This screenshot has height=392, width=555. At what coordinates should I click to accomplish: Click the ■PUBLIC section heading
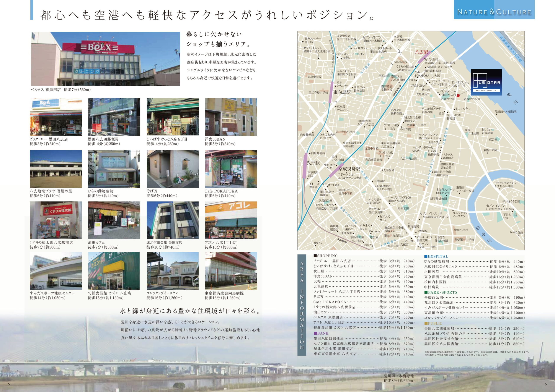click(x=433, y=323)
